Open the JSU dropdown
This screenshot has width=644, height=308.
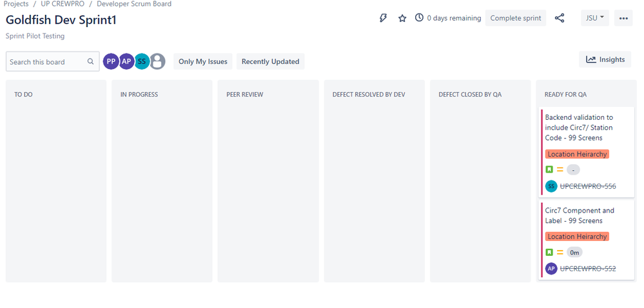pyautogui.click(x=595, y=18)
